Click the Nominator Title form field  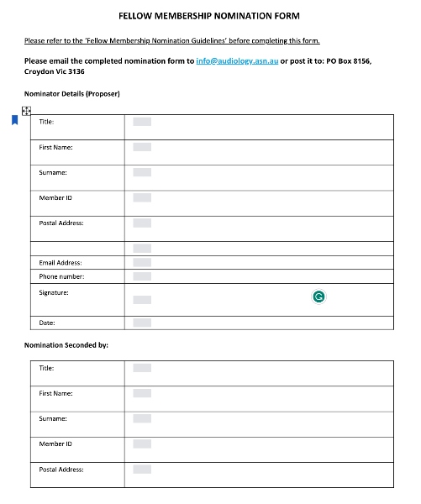coord(142,122)
